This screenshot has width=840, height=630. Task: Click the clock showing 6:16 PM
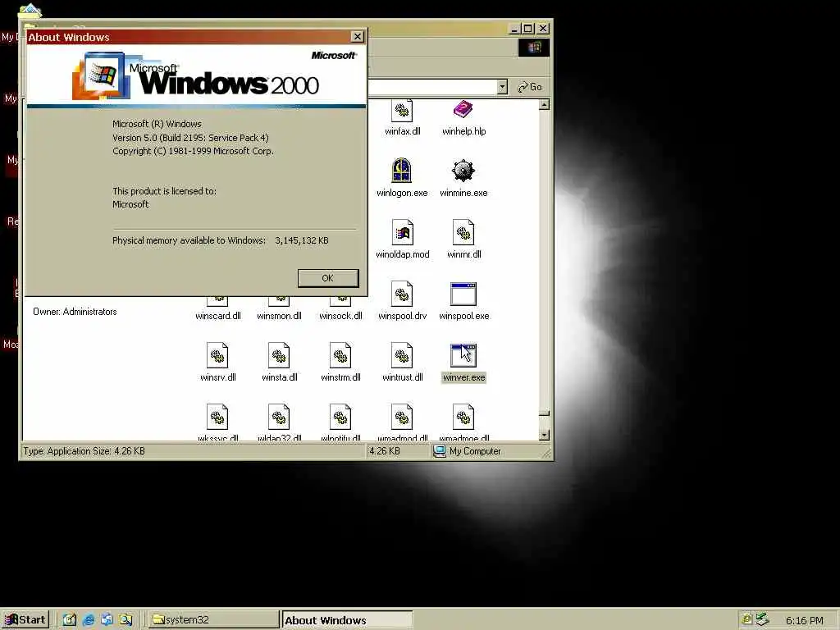(804, 620)
